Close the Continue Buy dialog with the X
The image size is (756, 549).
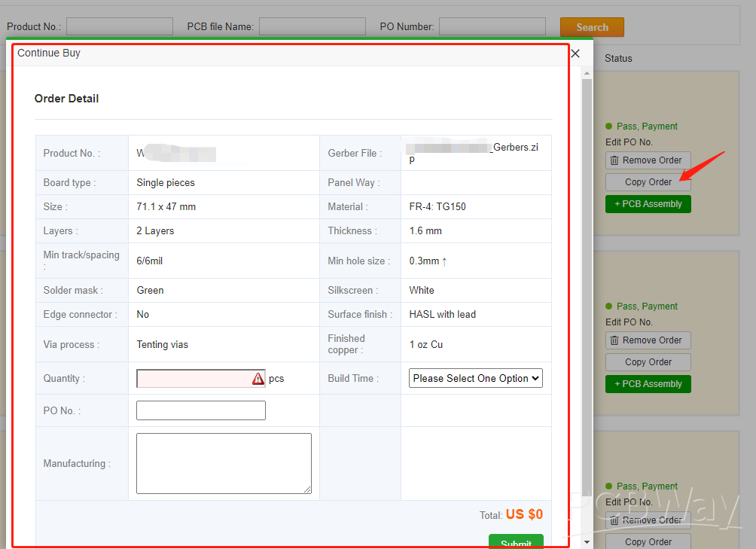(575, 53)
